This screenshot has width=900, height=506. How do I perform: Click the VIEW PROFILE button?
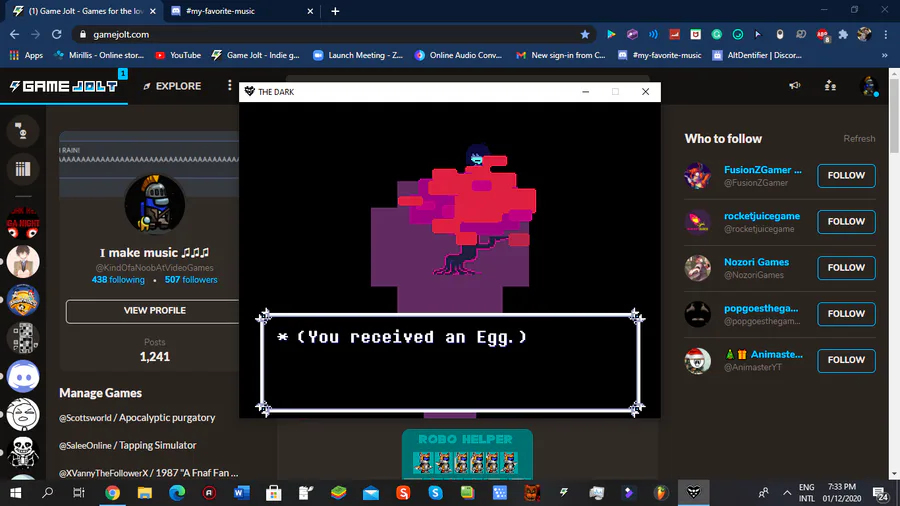[154, 310]
